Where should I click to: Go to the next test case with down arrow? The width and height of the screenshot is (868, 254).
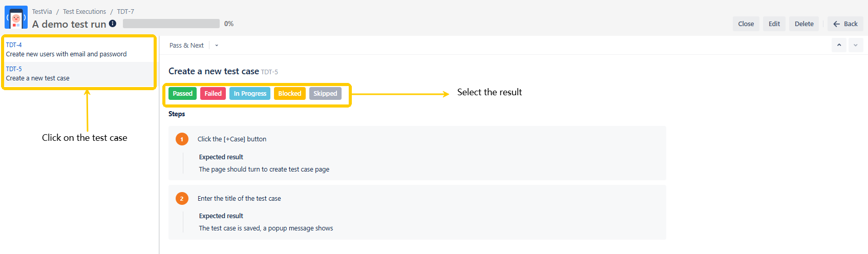[x=856, y=45]
